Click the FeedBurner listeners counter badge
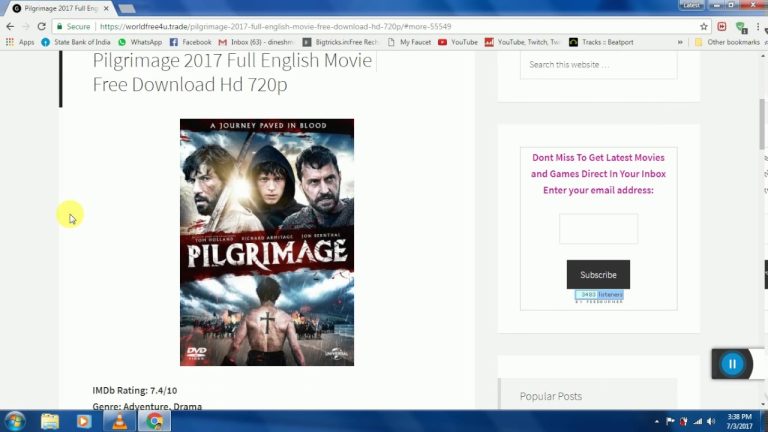Image resolution: width=768 pixels, height=432 pixels. pos(599,294)
